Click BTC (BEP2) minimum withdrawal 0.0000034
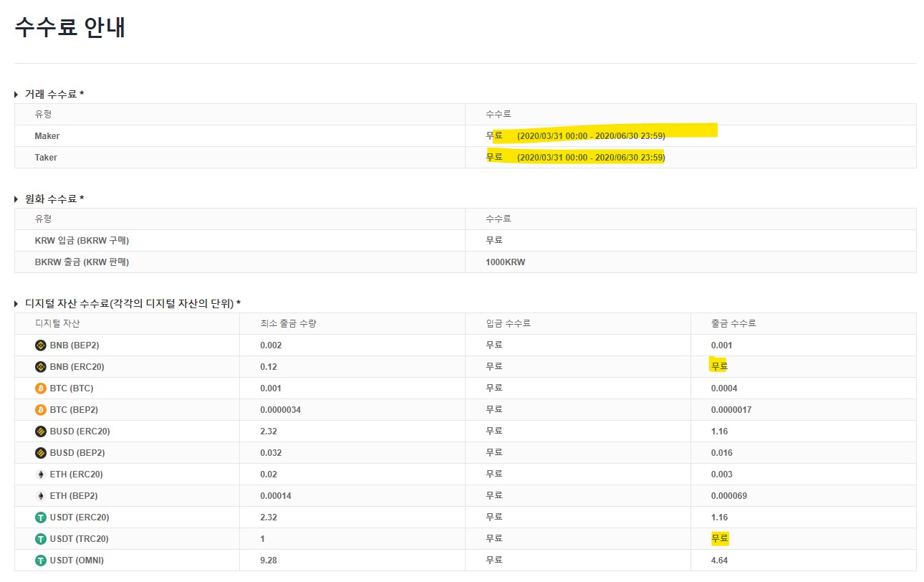924x582 pixels. [x=281, y=409]
